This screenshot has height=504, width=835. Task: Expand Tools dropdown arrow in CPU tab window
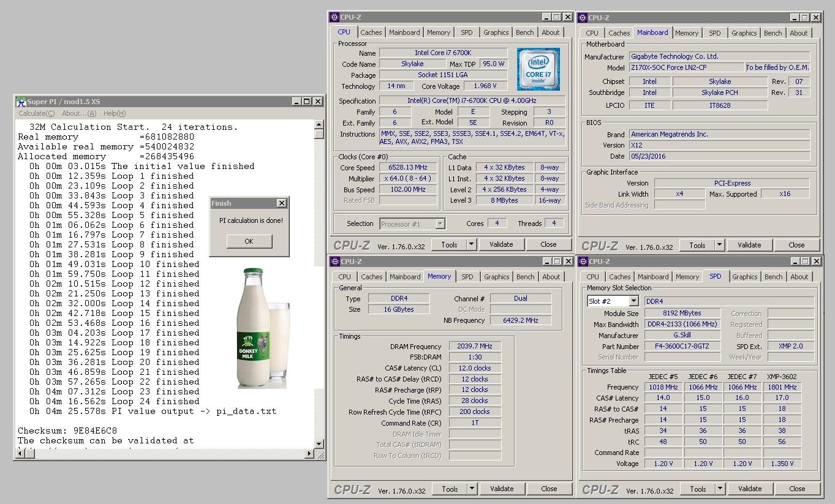click(471, 244)
